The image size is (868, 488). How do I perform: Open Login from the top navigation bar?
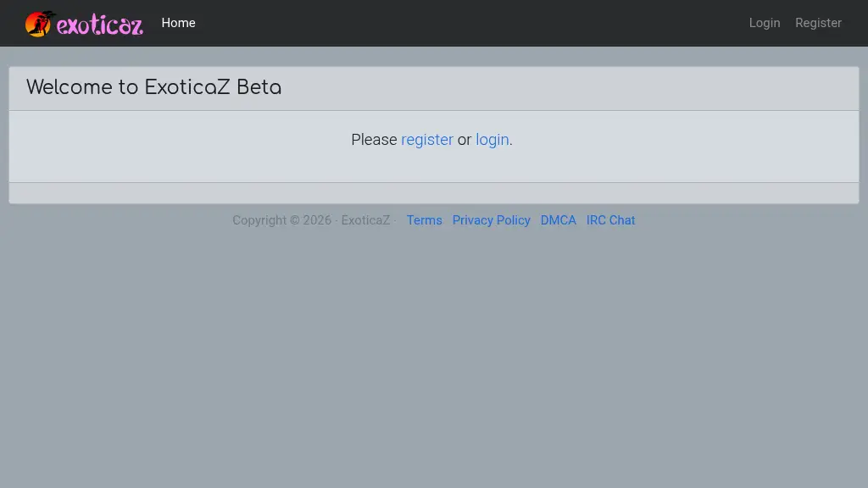[x=764, y=23]
